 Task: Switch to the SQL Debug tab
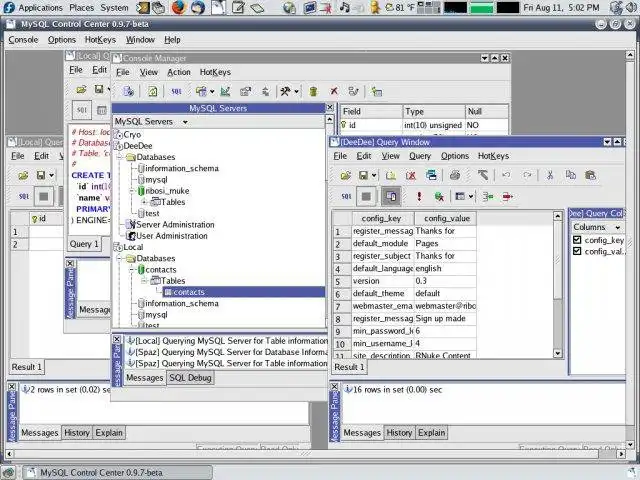[190, 378]
